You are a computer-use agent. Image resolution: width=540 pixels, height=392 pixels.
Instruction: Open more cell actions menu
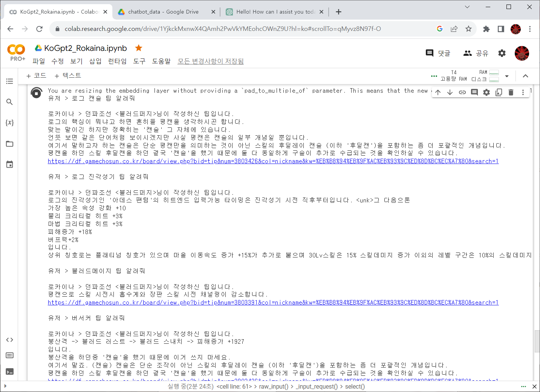click(x=523, y=92)
